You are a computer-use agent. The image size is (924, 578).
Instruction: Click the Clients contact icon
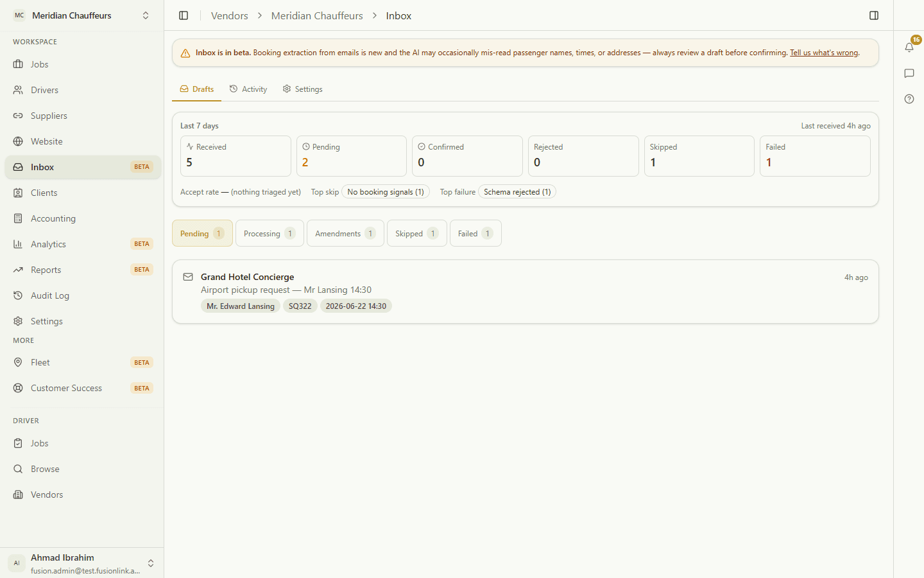[18, 193]
